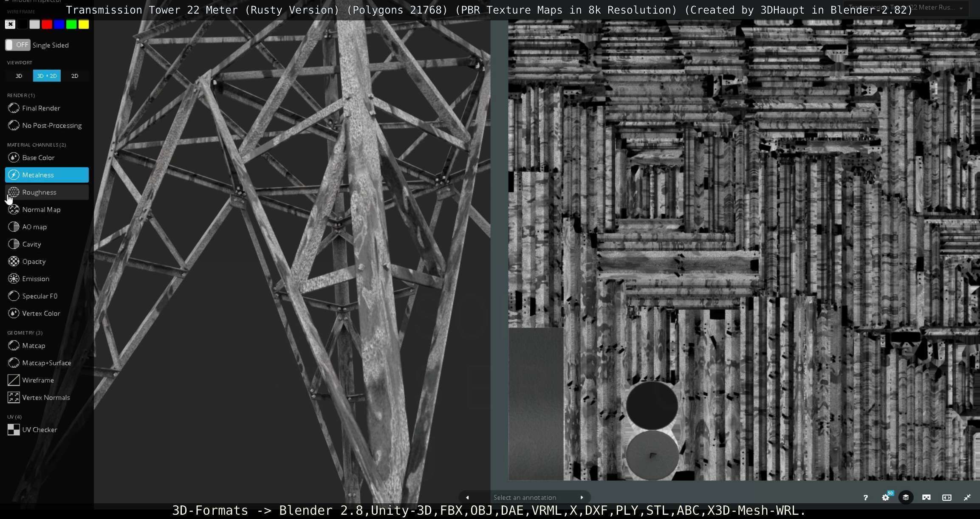The width and height of the screenshot is (980, 519).
Task: Select No Post-Processing render mode
Action: pos(47,126)
